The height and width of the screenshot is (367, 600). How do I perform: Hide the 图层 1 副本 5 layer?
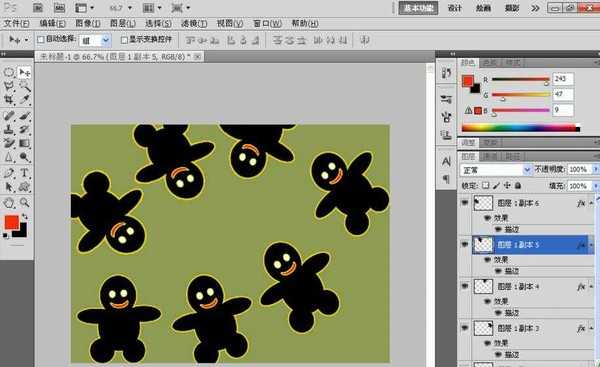465,245
